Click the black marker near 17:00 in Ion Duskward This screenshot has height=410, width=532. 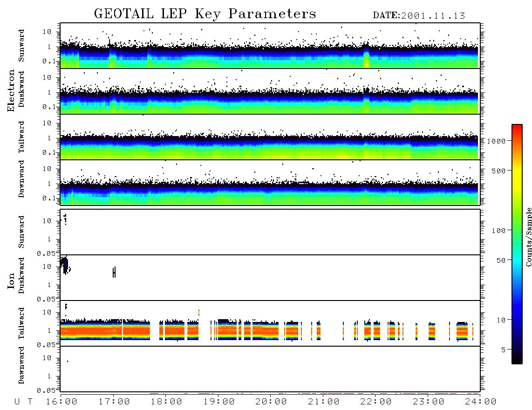(114, 272)
